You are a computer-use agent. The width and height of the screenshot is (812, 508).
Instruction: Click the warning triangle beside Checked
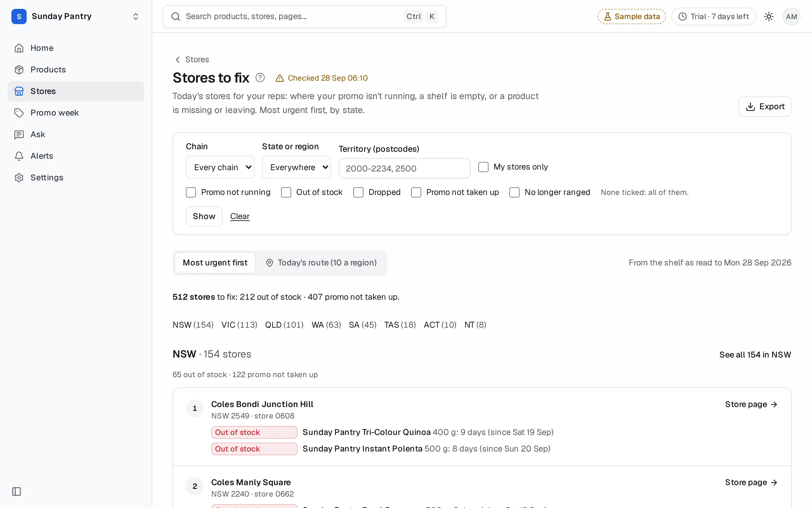click(x=279, y=78)
